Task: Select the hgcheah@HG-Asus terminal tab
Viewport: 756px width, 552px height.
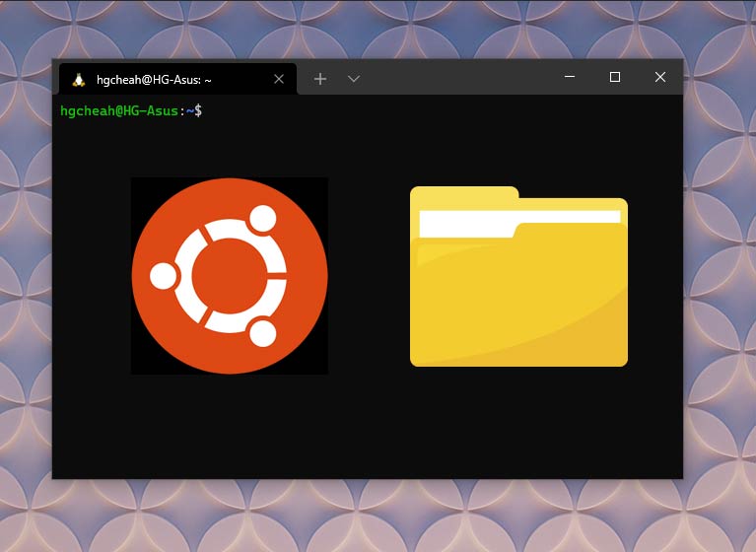Action: (177, 79)
